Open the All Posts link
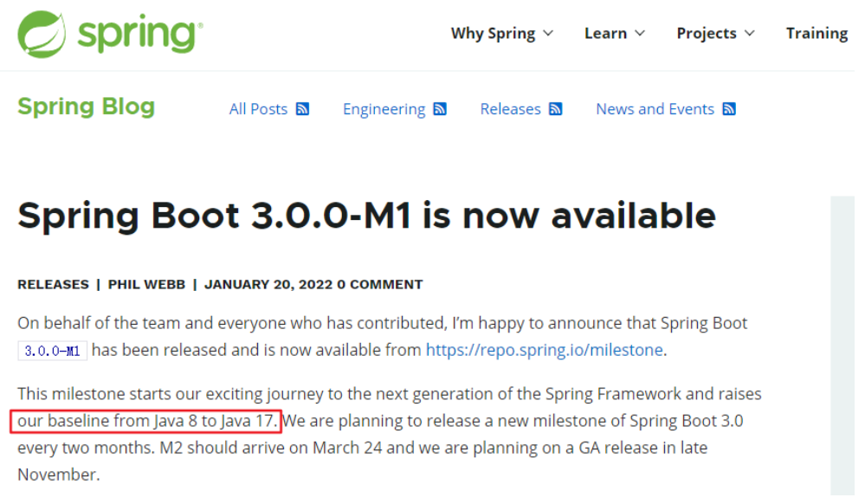Screen dimensions: 865x504 pos(258,109)
